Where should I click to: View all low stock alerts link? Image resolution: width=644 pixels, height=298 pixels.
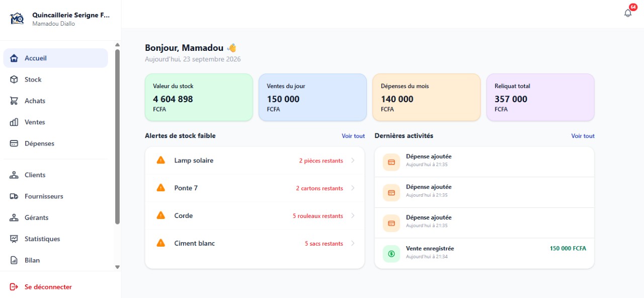click(x=353, y=136)
